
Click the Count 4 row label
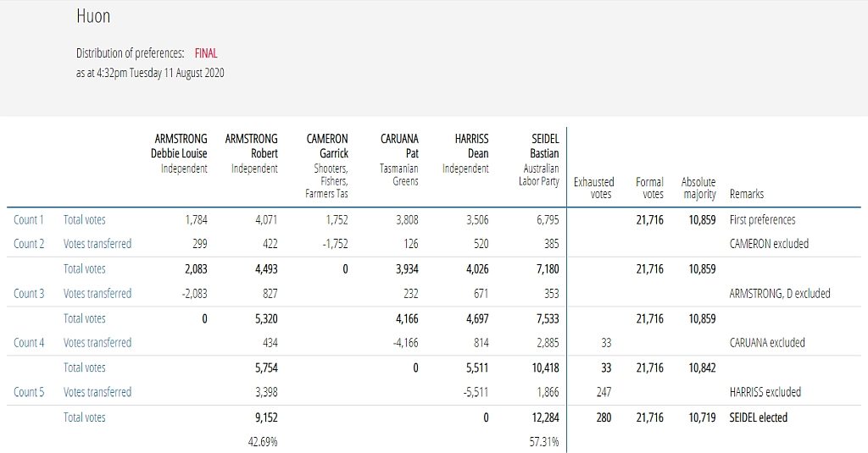pos(29,343)
